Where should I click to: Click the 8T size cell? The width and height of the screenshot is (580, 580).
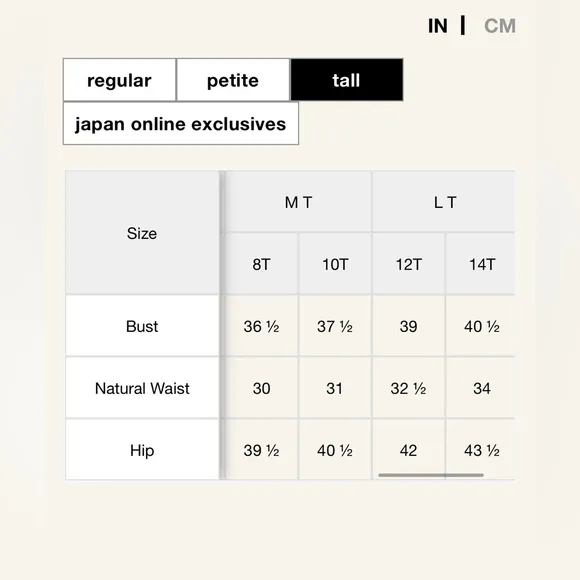coord(262,264)
